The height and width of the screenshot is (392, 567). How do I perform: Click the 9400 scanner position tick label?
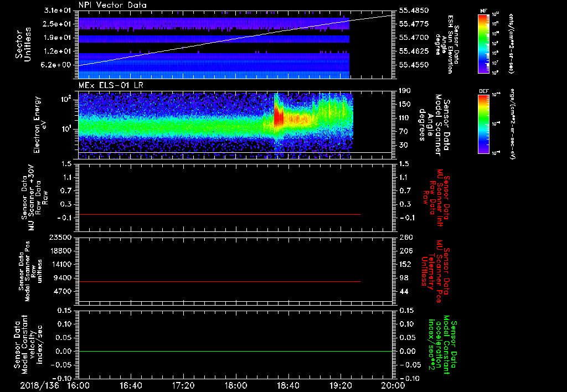click(62, 278)
